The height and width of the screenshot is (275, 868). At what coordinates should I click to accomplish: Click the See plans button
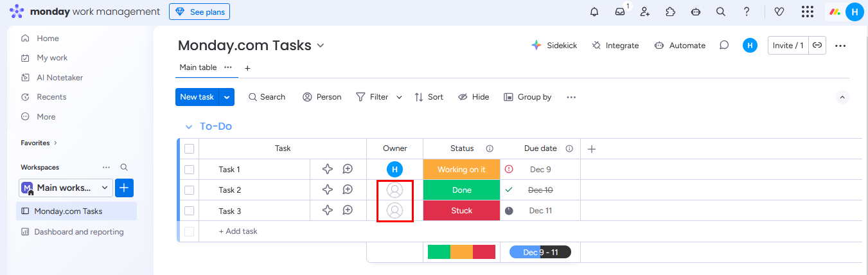pos(199,12)
